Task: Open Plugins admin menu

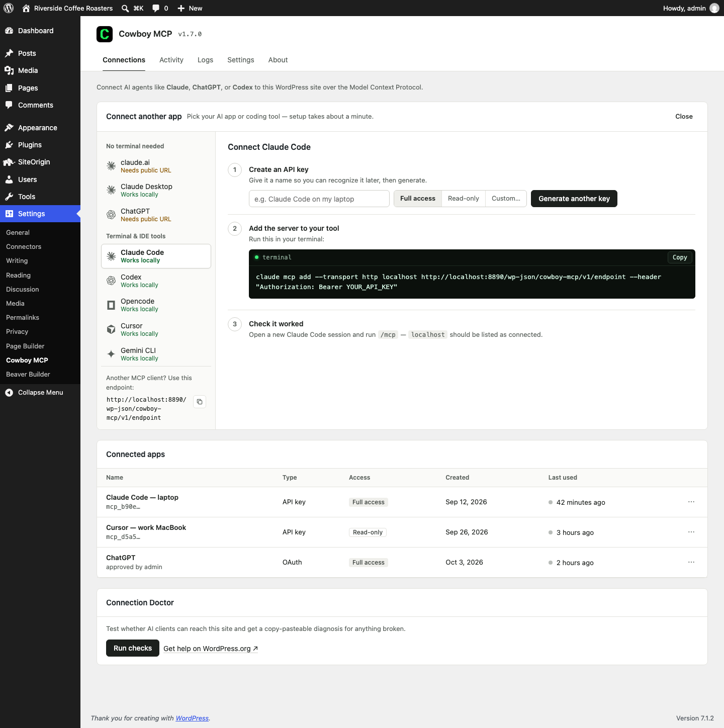Action: point(40,145)
